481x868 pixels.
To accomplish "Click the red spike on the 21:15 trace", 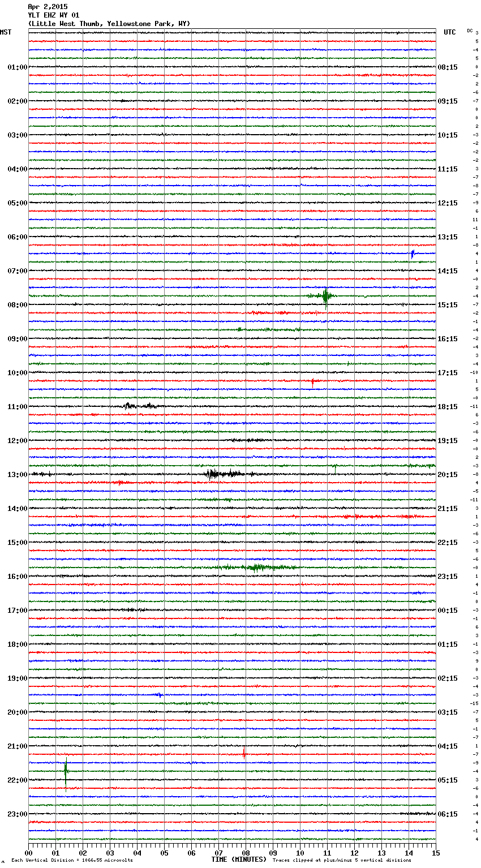I will click(x=244, y=753).
